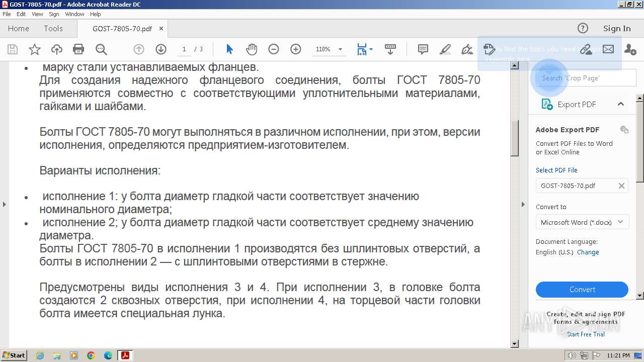Screen dimensions: 644x362
Task: Open the Find text magnifier tool
Action: pyautogui.click(x=101, y=49)
